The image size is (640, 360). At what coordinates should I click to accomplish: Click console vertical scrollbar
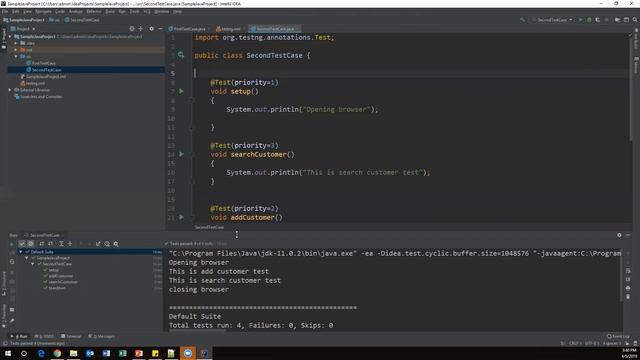coord(621,276)
